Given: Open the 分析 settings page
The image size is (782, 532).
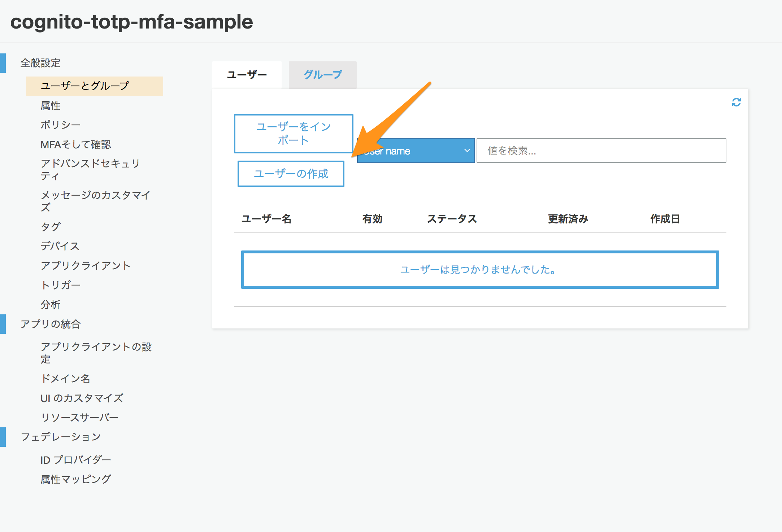Looking at the screenshot, I should (x=51, y=305).
